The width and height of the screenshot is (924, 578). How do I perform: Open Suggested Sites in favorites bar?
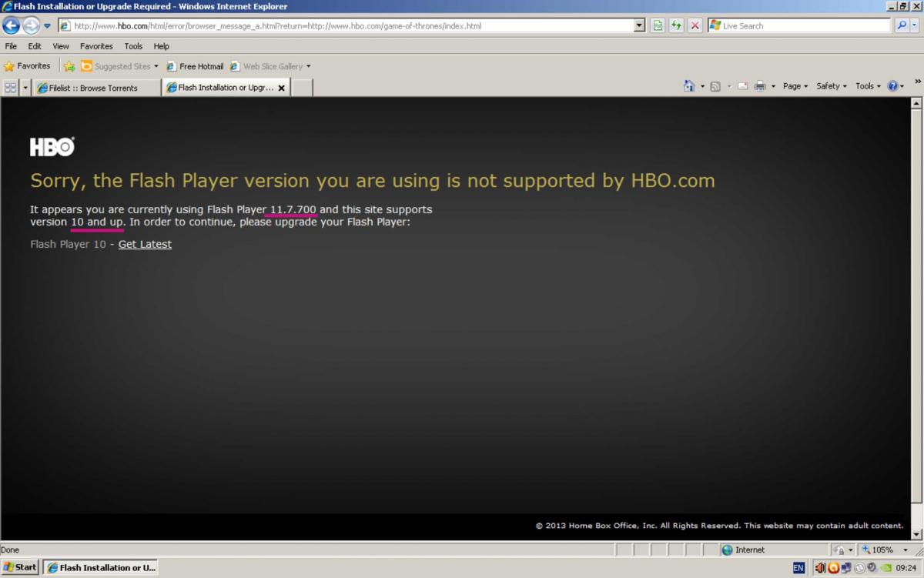pos(119,66)
